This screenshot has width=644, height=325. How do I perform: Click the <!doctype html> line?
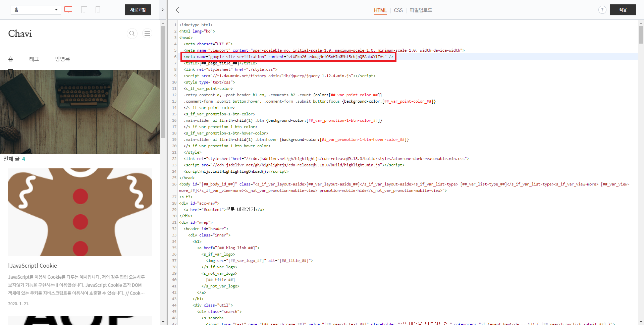click(x=196, y=25)
